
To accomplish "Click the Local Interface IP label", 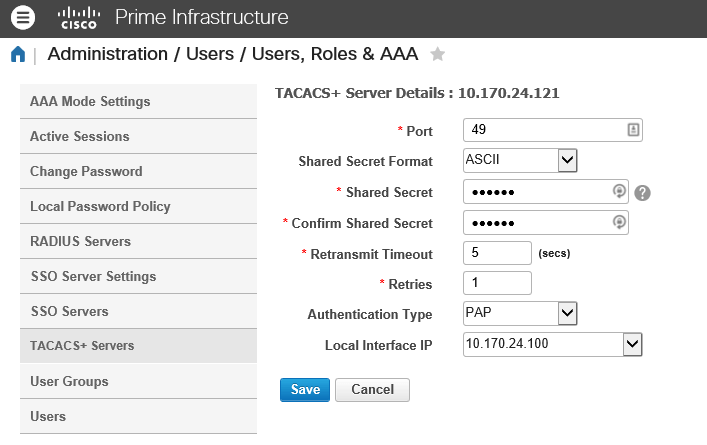I will coord(379,345).
